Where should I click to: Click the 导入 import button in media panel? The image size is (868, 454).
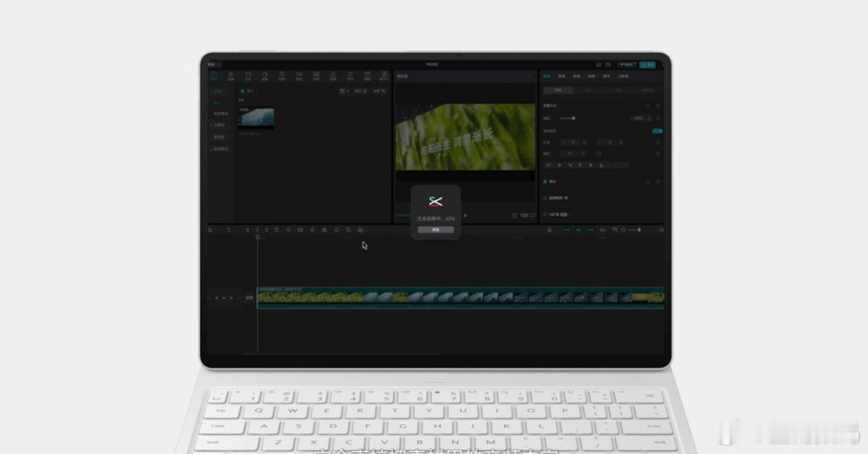(248, 91)
